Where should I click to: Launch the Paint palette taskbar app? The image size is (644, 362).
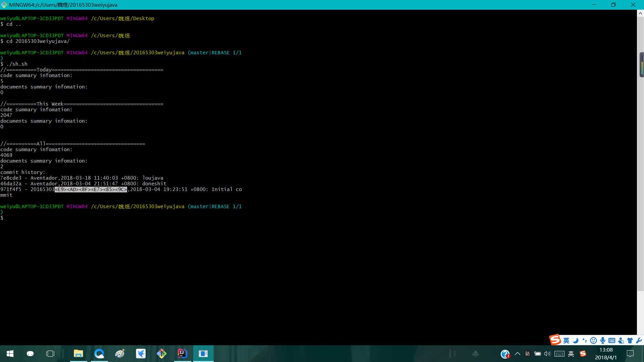(120, 354)
